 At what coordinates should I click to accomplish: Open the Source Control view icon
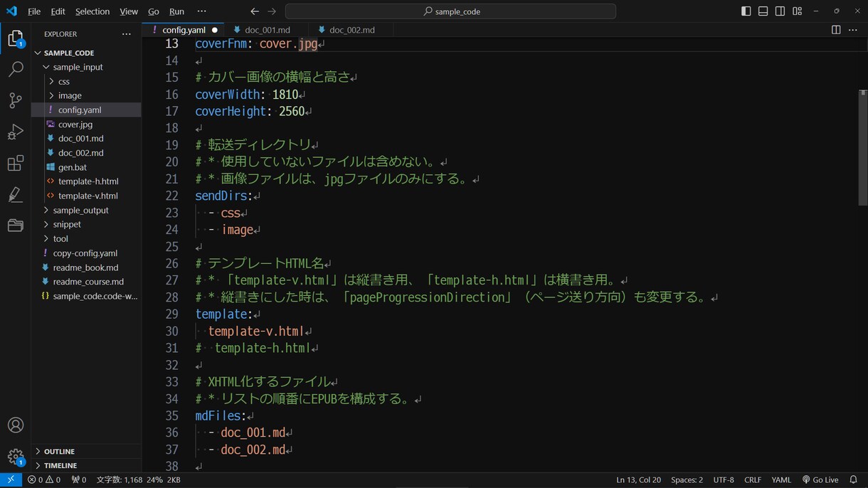(16, 100)
